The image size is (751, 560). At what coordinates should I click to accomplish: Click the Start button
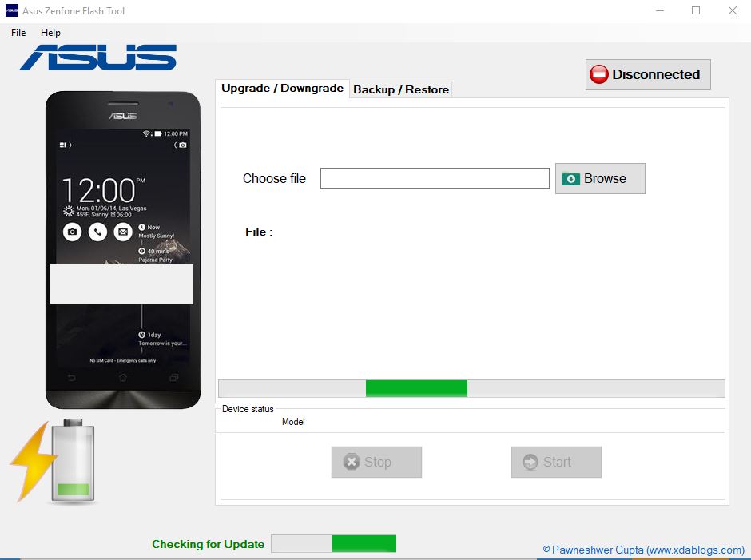pyautogui.click(x=556, y=463)
